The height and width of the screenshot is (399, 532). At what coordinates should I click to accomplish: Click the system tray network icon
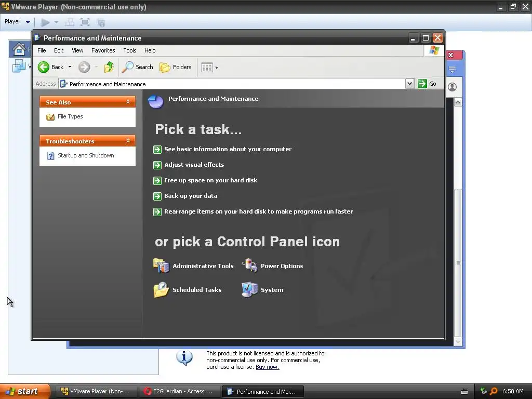[x=484, y=391]
